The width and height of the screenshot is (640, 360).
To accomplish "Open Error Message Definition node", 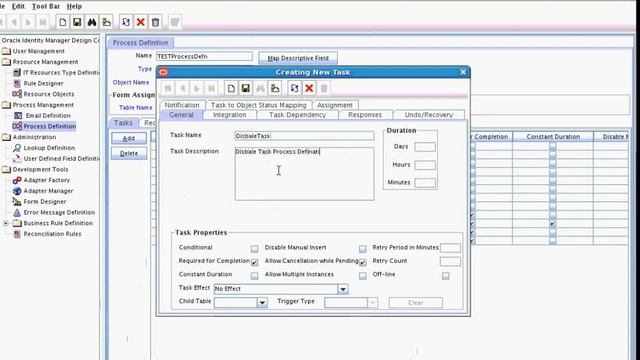I will click(x=54, y=212).
